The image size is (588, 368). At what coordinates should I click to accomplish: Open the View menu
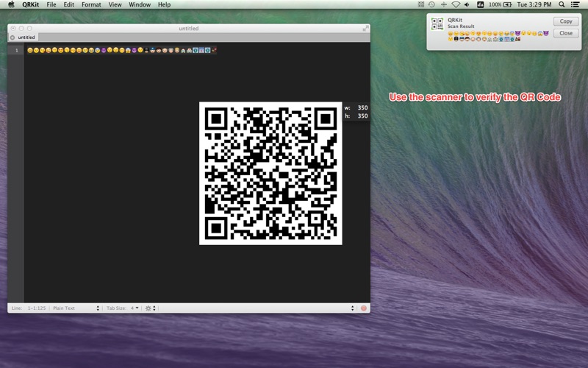[115, 4]
